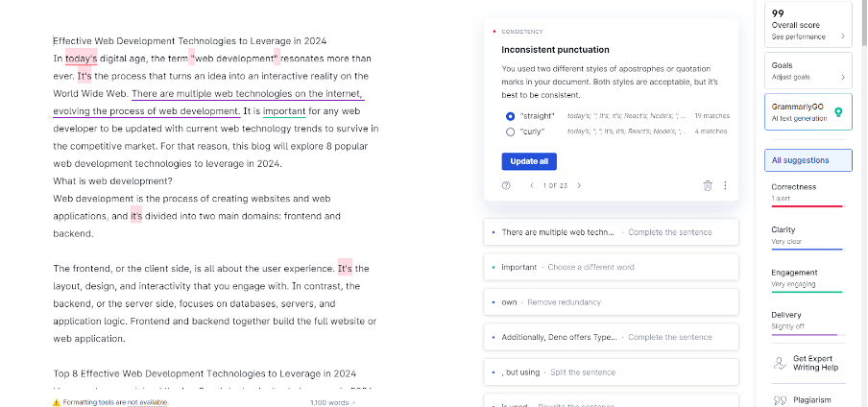Image resolution: width=868 pixels, height=407 pixels.
Task: Open the "important" choose a different word suggestion
Action: [x=611, y=267]
